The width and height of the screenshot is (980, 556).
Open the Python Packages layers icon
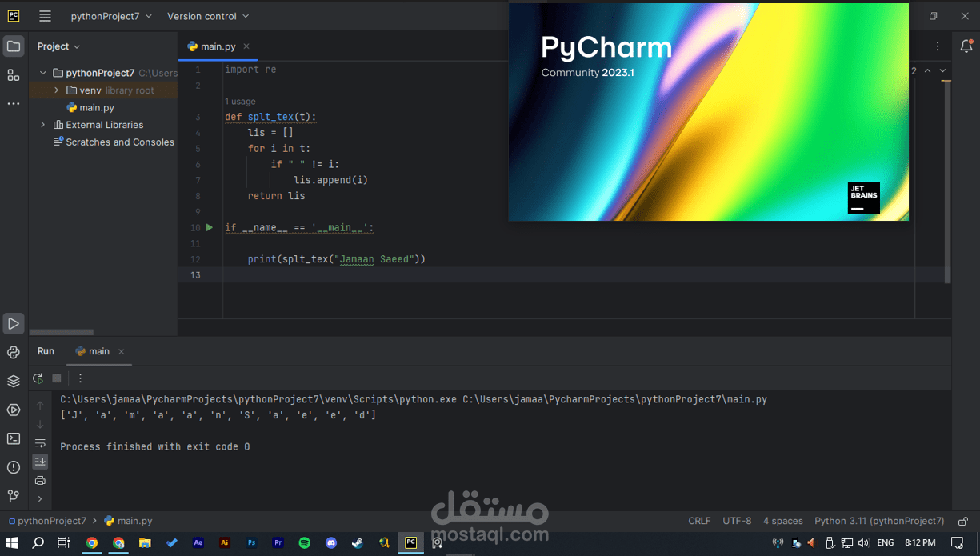tap(14, 382)
